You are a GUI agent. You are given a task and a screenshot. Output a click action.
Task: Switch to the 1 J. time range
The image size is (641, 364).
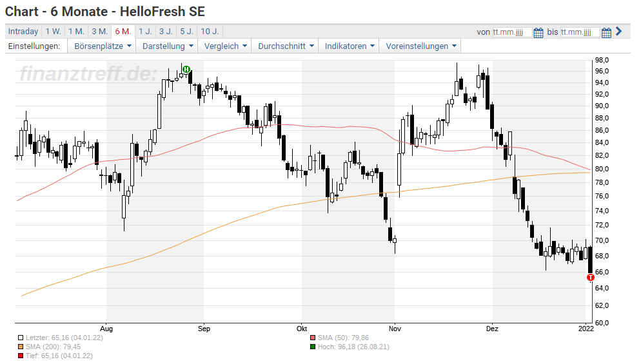point(144,32)
